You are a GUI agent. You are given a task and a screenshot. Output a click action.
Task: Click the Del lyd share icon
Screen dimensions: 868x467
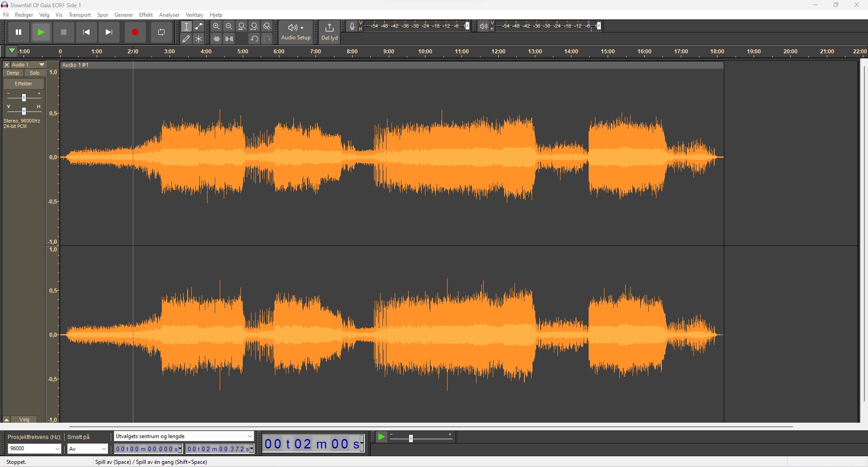pos(330,32)
